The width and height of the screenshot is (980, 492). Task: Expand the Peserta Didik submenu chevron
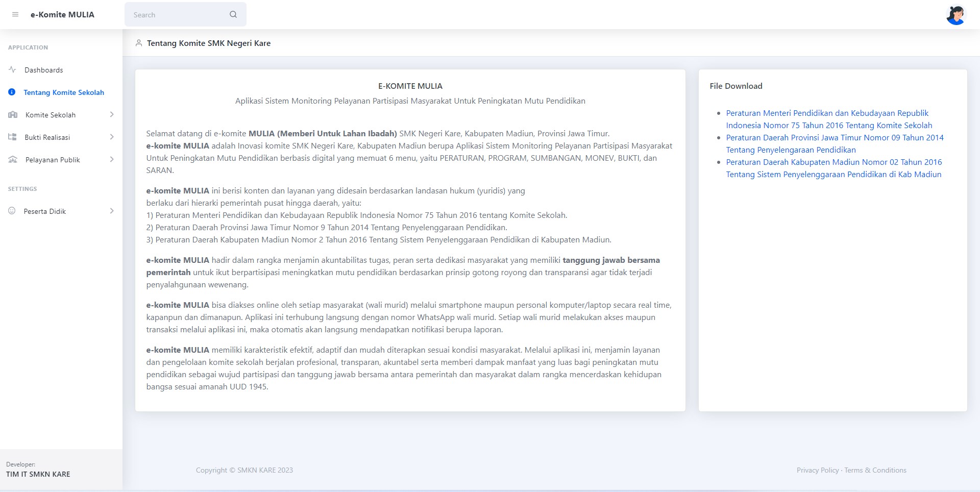click(112, 211)
